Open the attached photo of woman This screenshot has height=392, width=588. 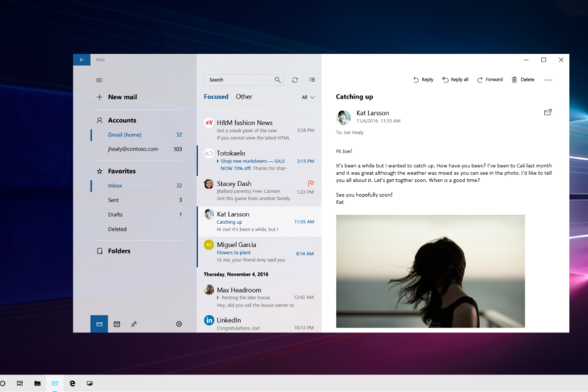[430, 271]
